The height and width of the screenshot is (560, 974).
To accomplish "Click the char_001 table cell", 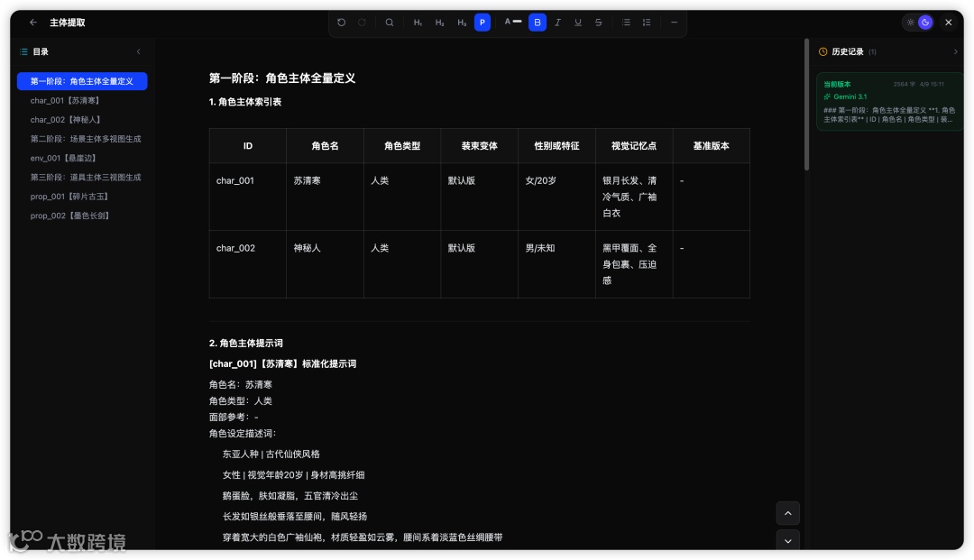I will tap(248, 197).
